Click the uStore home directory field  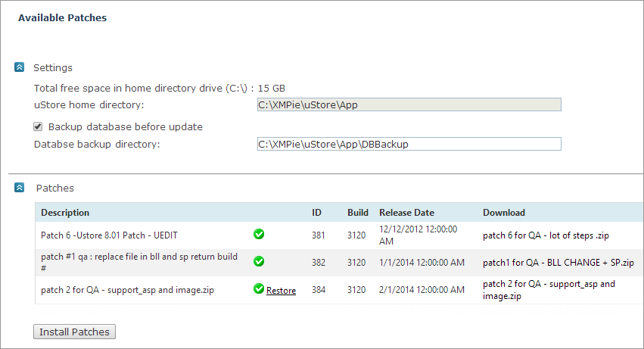pyautogui.click(x=409, y=104)
